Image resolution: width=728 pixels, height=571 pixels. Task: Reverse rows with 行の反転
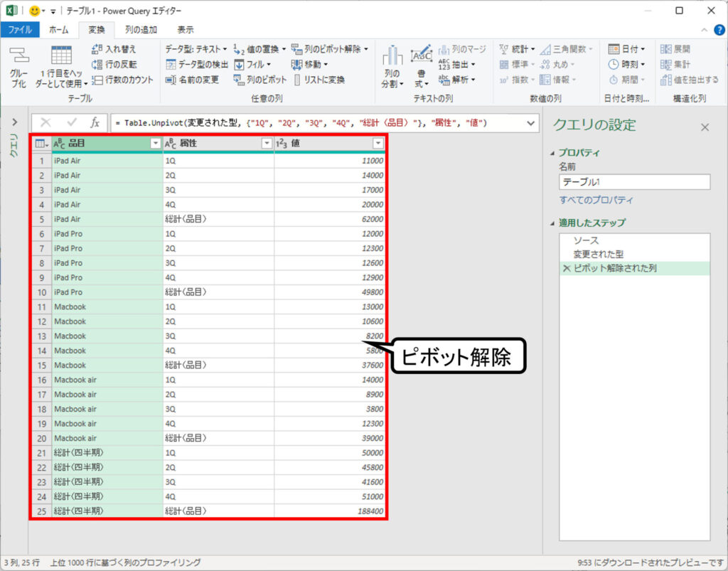coord(114,65)
